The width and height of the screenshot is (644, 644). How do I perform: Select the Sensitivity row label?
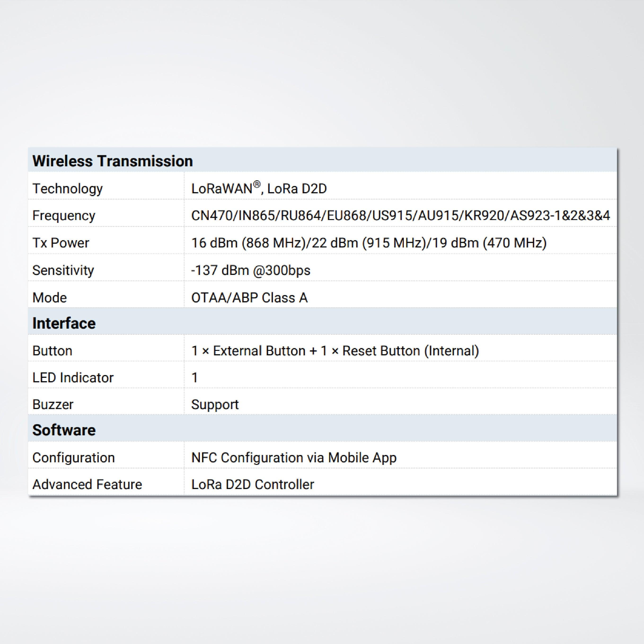click(63, 270)
